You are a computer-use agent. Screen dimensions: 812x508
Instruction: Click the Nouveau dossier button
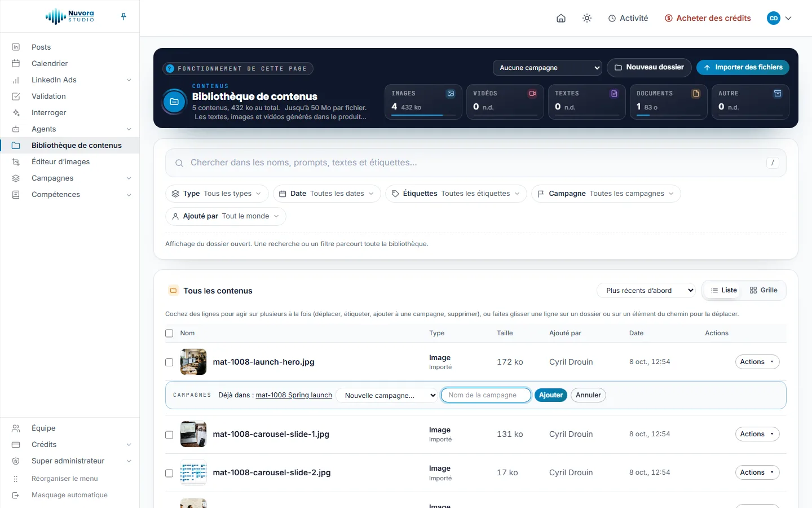[x=649, y=67]
